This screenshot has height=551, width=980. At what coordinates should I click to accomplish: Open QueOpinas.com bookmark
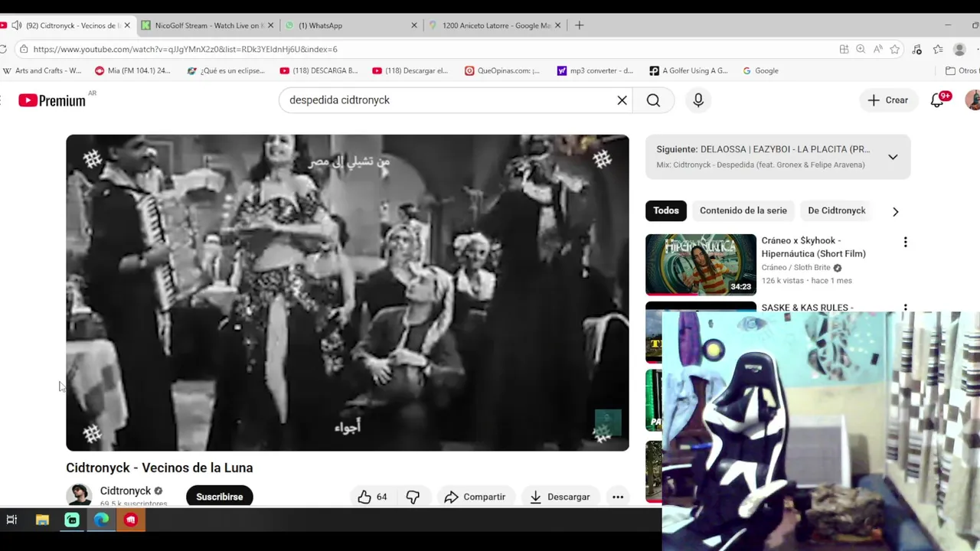(x=502, y=70)
